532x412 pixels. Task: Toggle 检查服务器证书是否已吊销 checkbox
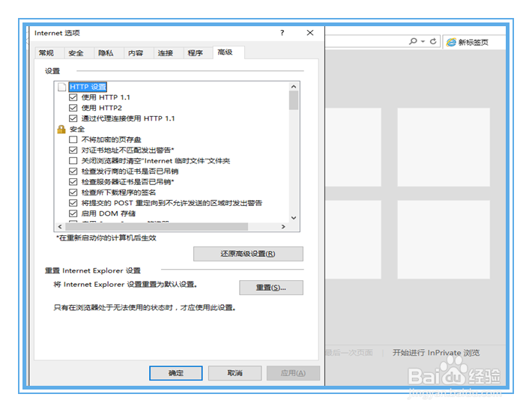point(73,182)
